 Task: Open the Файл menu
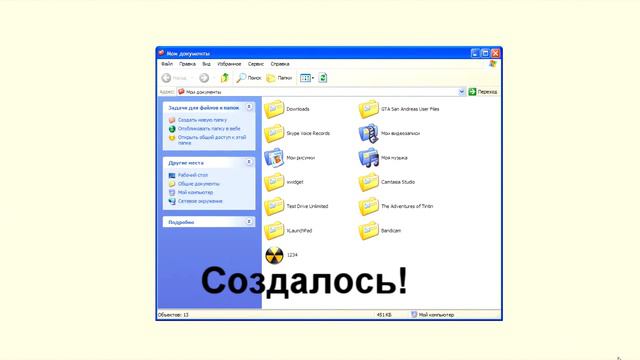(167, 64)
